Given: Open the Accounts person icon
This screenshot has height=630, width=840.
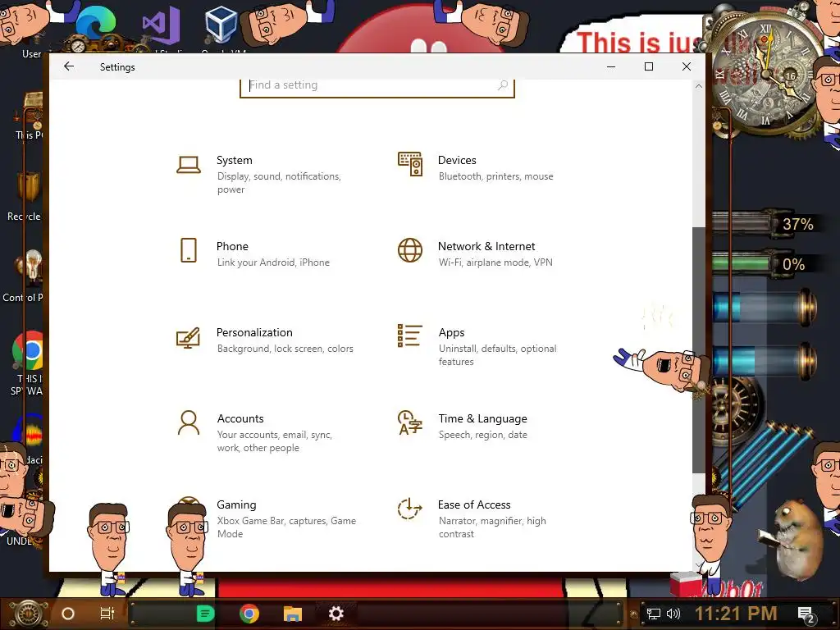Looking at the screenshot, I should tap(189, 422).
